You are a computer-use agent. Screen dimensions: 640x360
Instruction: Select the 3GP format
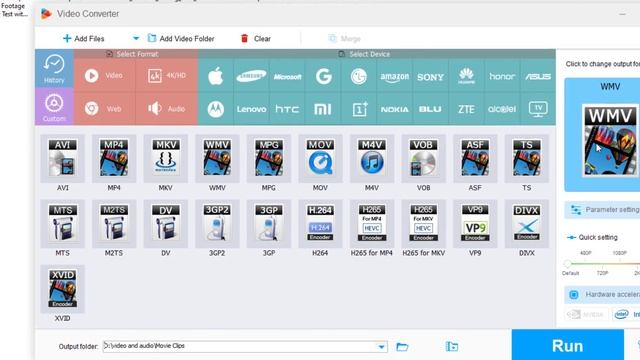[x=269, y=224]
